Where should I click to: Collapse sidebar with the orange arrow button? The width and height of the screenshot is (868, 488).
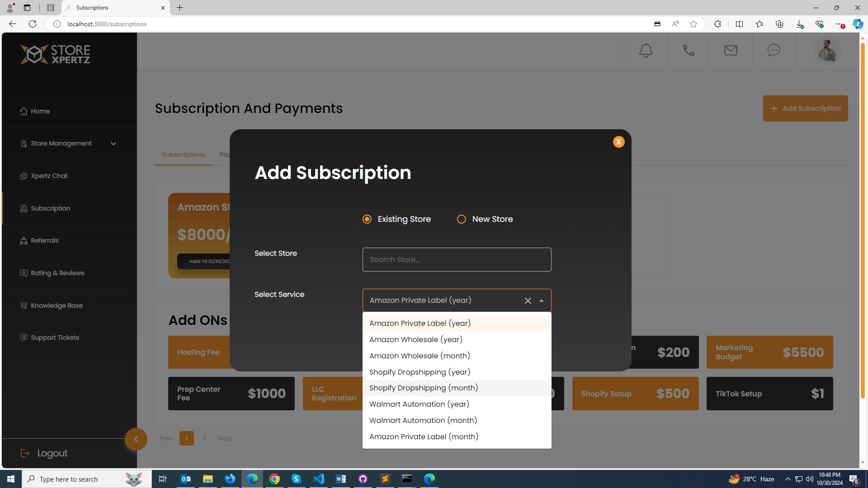[x=136, y=439]
